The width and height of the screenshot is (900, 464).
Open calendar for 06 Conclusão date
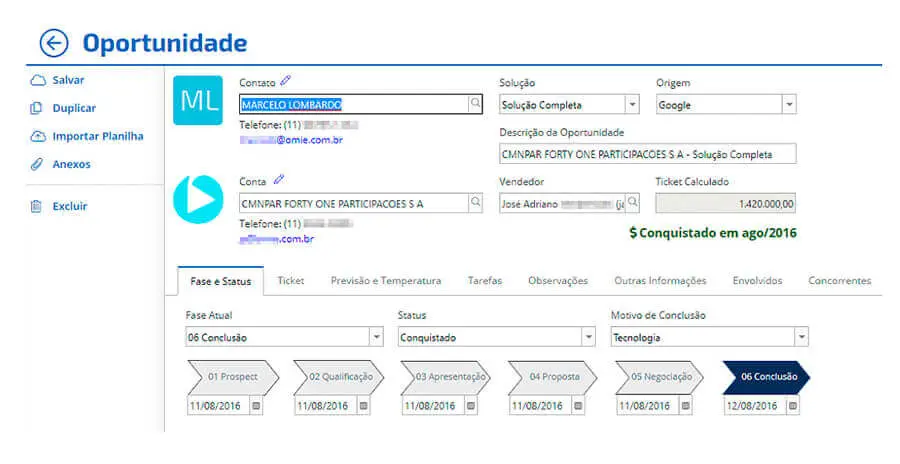coord(792,406)
